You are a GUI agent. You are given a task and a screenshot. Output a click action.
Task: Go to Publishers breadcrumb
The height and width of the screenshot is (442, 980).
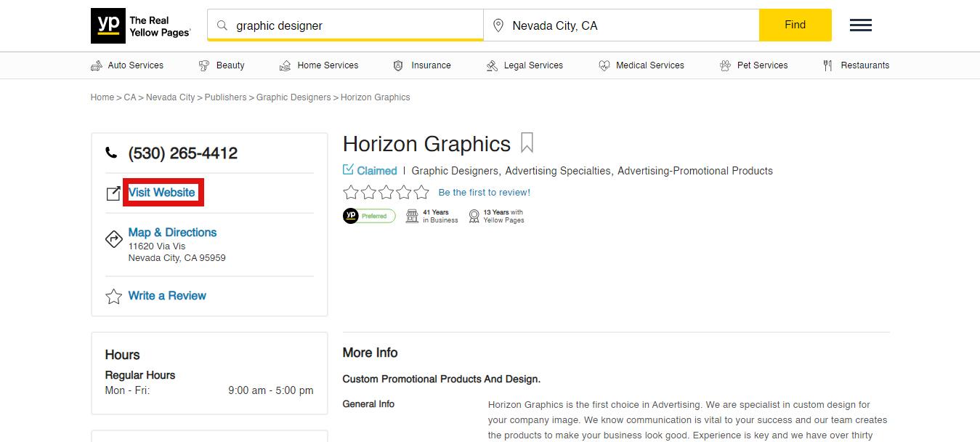pyautogui.click(x=226, y=97)
